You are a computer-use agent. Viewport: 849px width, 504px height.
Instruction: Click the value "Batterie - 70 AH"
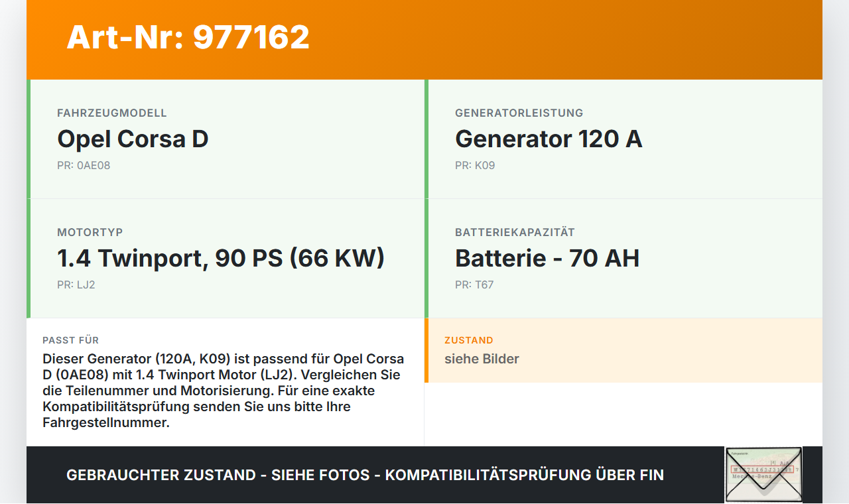[x=547, y=258]
